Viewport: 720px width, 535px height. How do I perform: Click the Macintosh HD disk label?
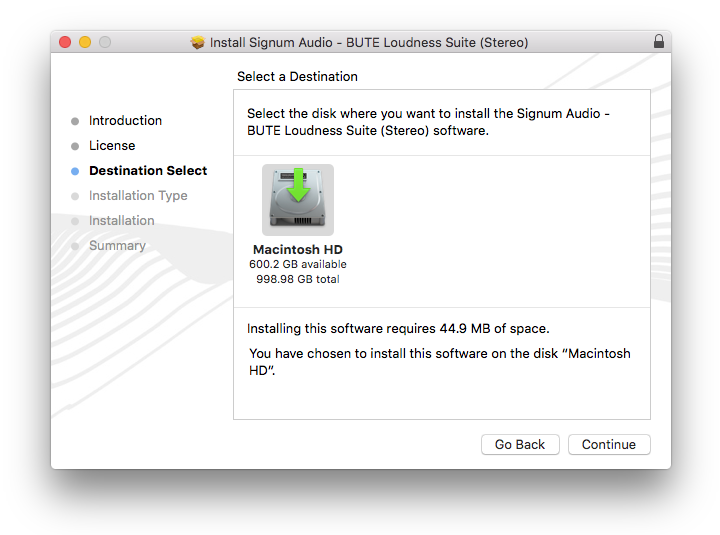click(298, 249)
